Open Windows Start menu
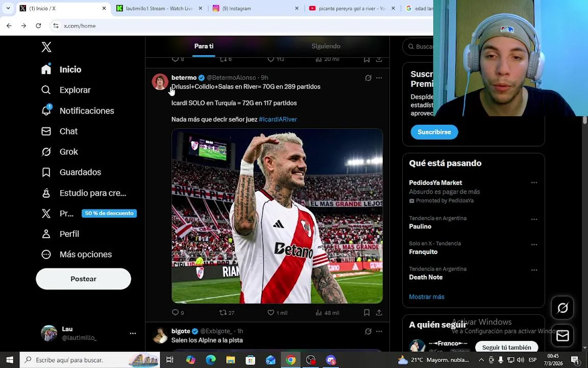 10,360
